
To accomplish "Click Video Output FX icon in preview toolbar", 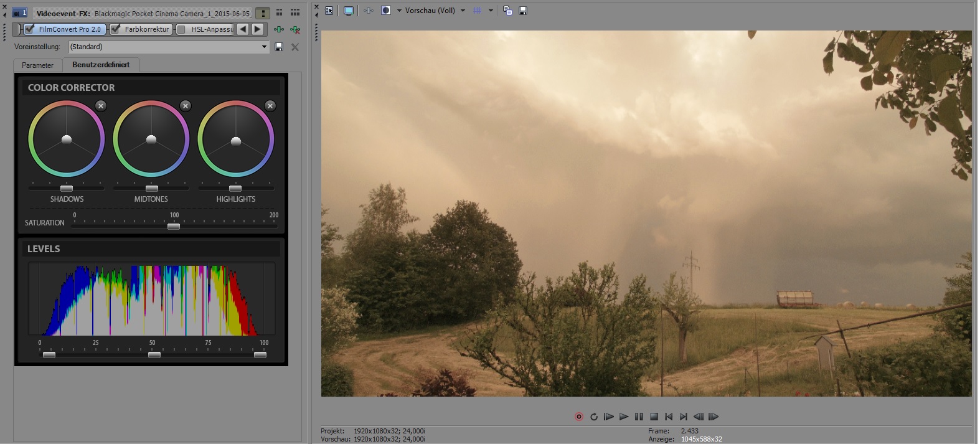I will point(369,11).
